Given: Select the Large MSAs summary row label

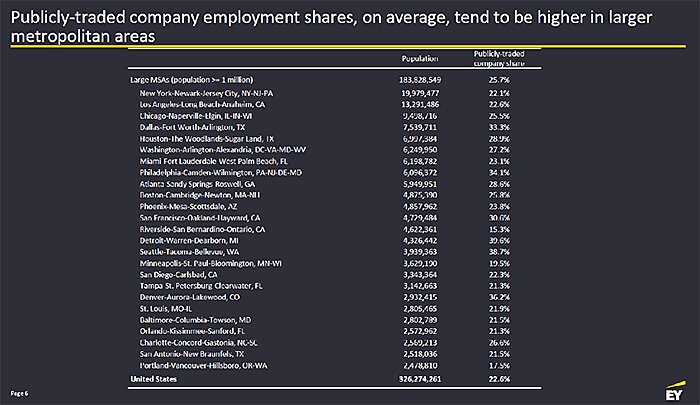Looking at the screenshot, I should coord(192,79).
